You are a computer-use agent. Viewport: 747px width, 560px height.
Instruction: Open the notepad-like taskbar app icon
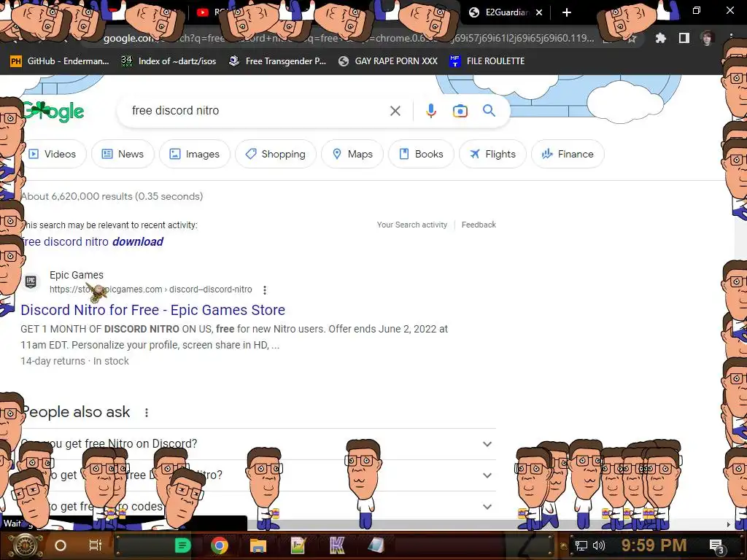(298, 545)
